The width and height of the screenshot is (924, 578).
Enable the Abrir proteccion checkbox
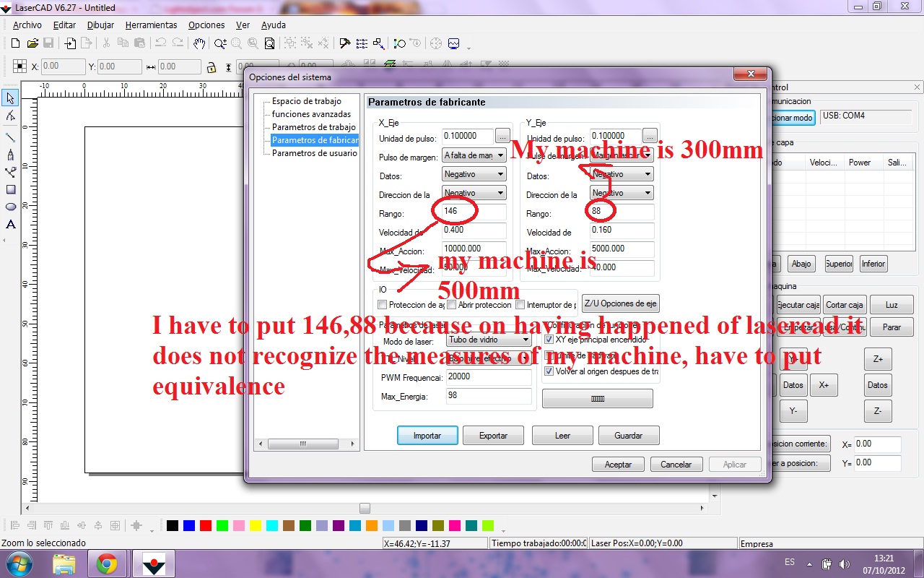(x=451, y=305)
